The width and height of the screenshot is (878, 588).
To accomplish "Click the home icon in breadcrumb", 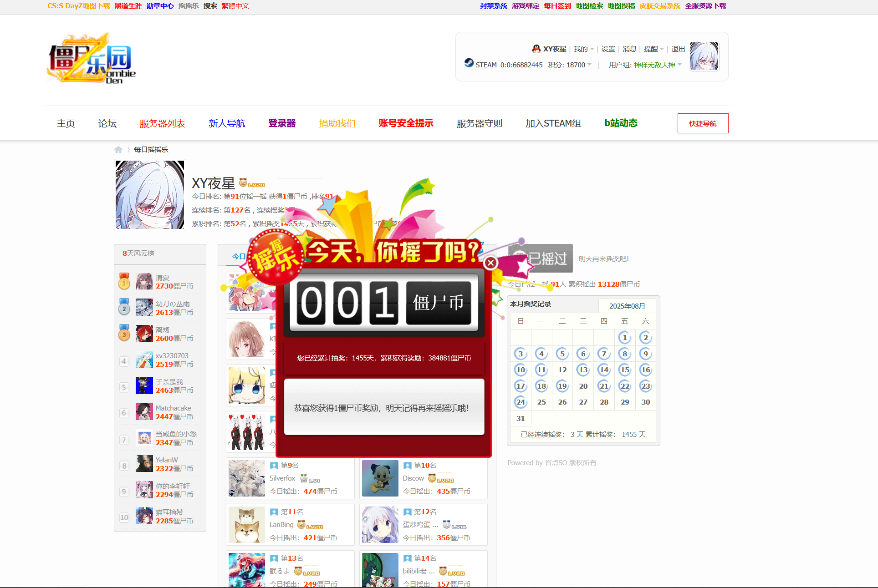I will 118,150.
